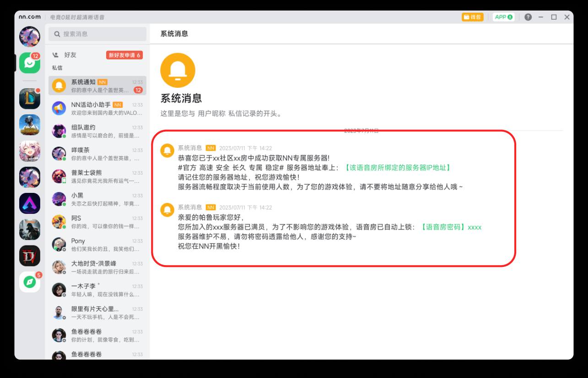
Task: Click the 咩噗茶 contact avatar
Action: pos(59,154)
